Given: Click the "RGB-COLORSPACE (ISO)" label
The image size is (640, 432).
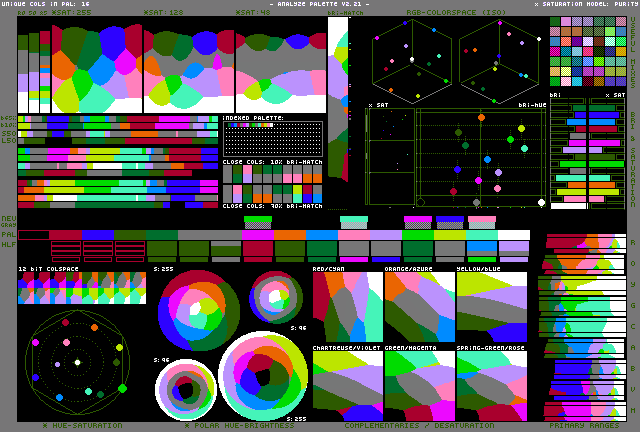Looking at the screenshot, I should click(456, 12).
